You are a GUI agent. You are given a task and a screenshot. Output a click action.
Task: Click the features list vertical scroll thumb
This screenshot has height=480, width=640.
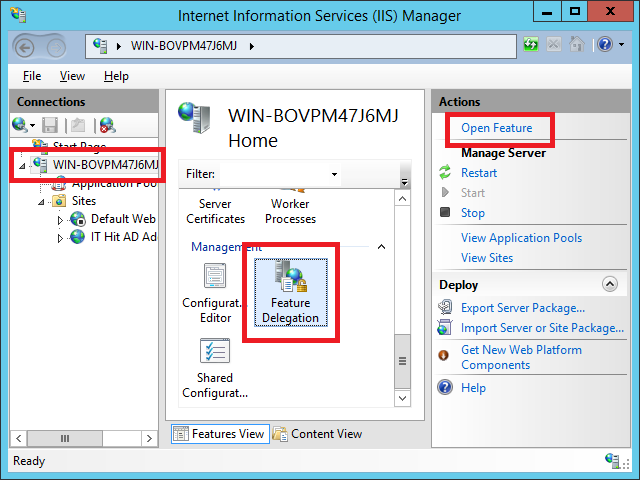[x=402, y=361]
